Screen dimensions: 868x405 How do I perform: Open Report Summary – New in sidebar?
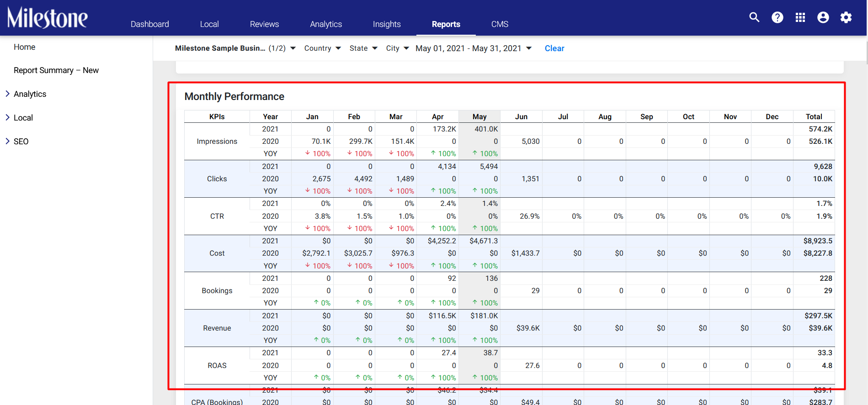click(56, 70)
